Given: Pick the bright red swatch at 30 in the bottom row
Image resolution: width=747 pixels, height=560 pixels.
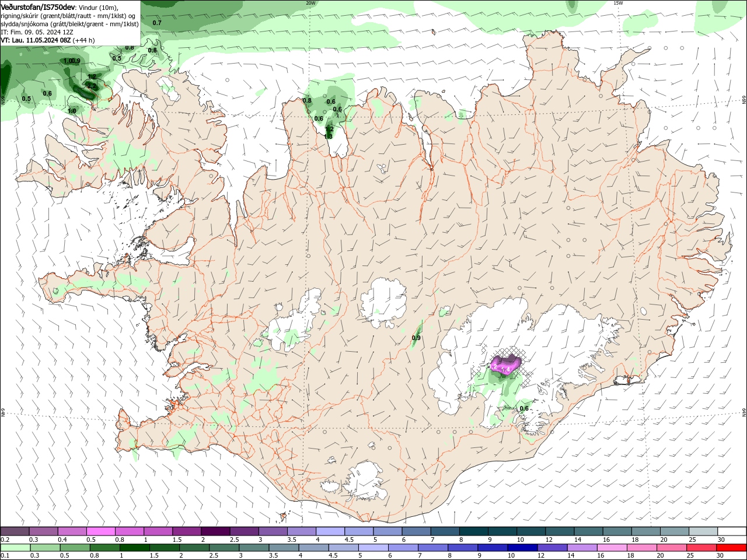Looking at the screenshot, I should [731, 548].
